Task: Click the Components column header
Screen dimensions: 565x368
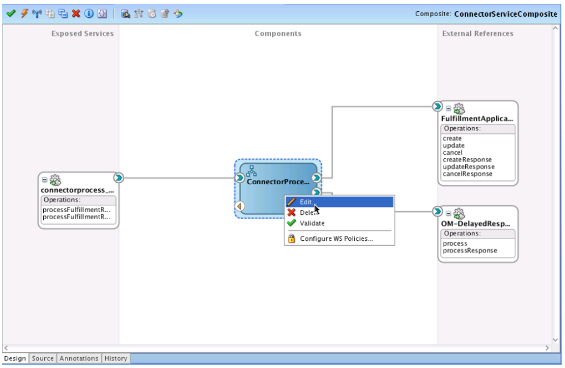Action: [x=278, y=34]
